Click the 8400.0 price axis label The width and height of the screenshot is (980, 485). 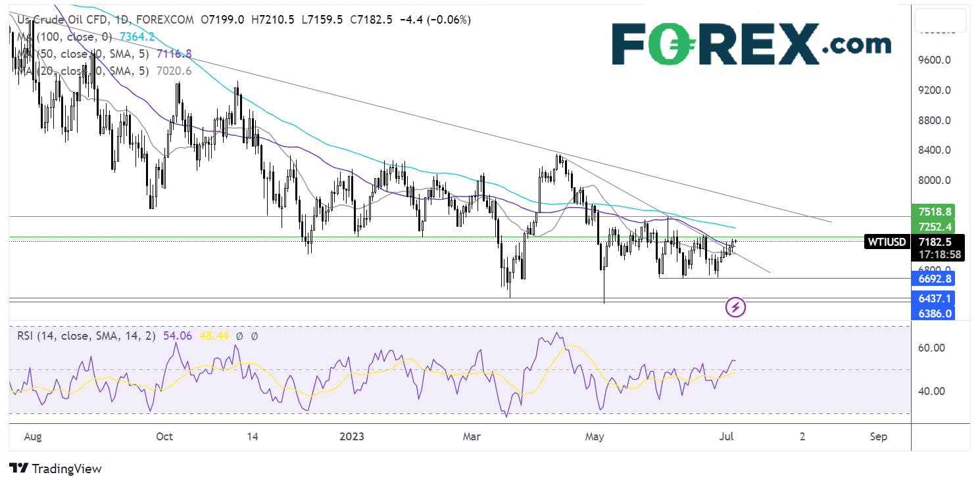[x=935, y=150]
